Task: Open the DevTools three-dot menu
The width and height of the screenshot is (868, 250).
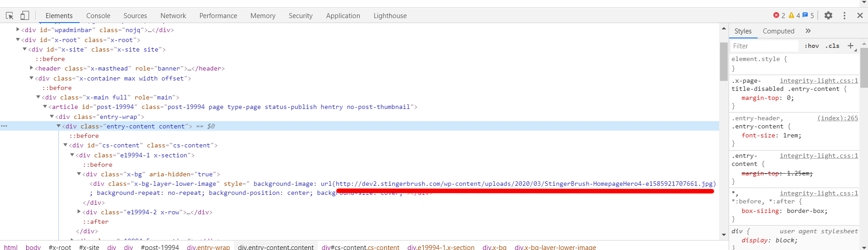Action: [x=844, y=15]
